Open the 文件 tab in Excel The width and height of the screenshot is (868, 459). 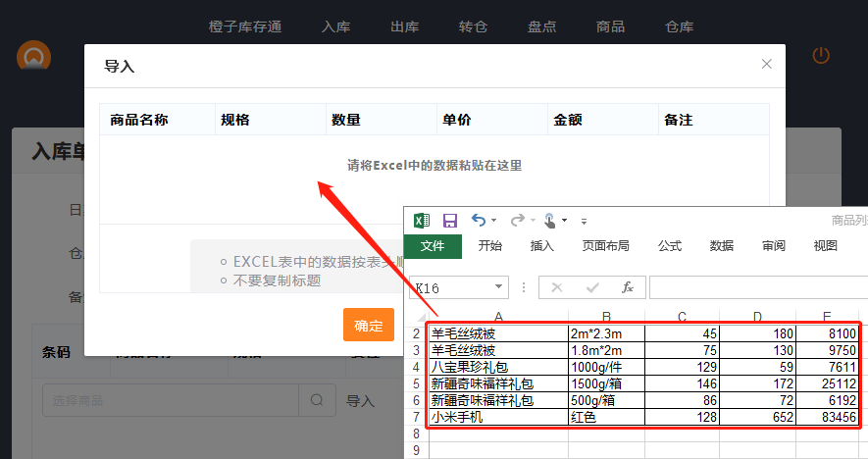point(433,246)
